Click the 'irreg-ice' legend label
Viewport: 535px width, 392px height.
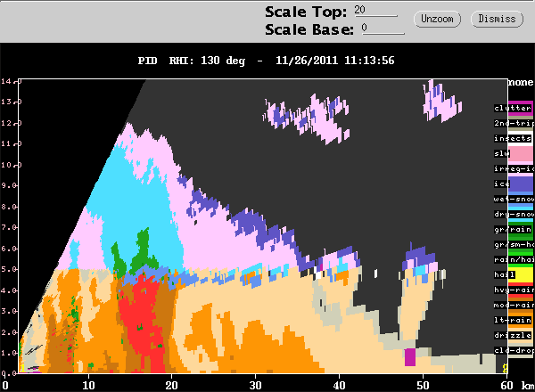(514, 168)
